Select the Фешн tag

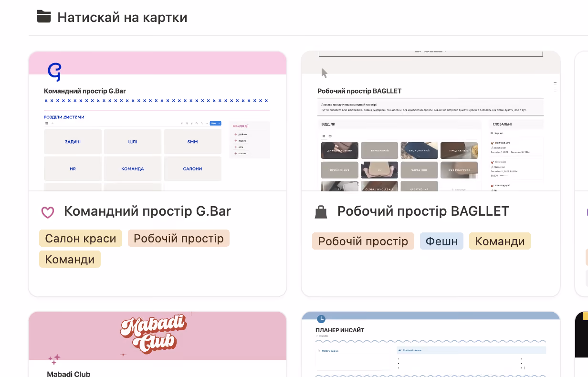coord(441,241)
